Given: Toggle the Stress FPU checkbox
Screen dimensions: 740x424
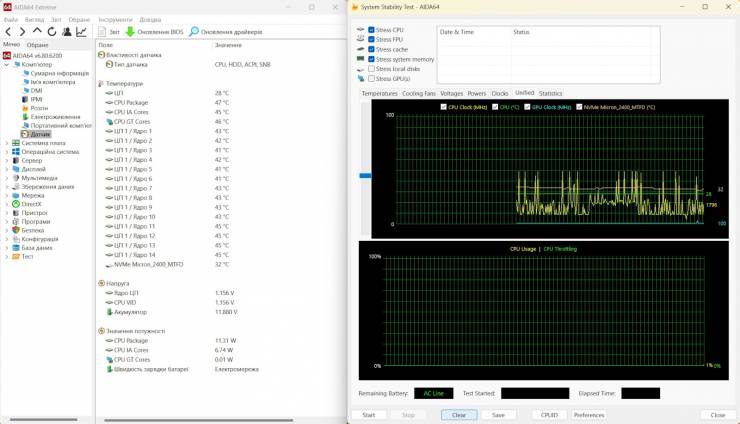Looking at the screenshot, I should point(371,40).
